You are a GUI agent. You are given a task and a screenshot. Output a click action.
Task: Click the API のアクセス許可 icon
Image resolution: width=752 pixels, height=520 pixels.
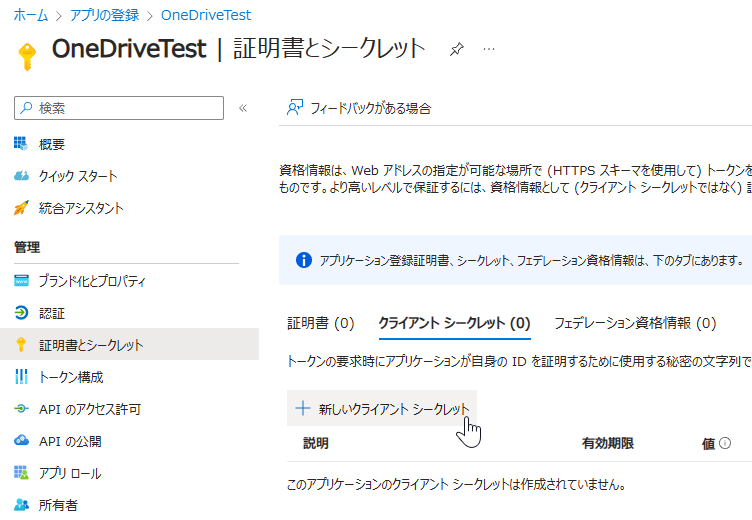coord(21,409)
